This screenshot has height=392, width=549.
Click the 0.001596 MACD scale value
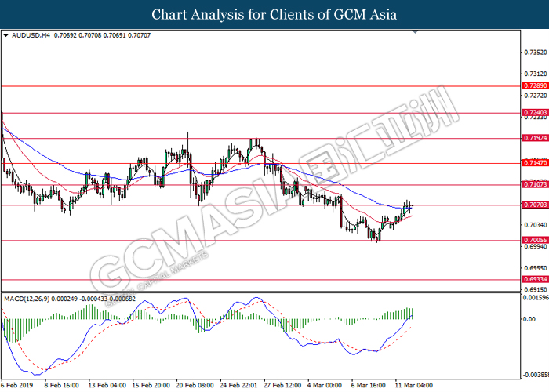tap(535, 298)
